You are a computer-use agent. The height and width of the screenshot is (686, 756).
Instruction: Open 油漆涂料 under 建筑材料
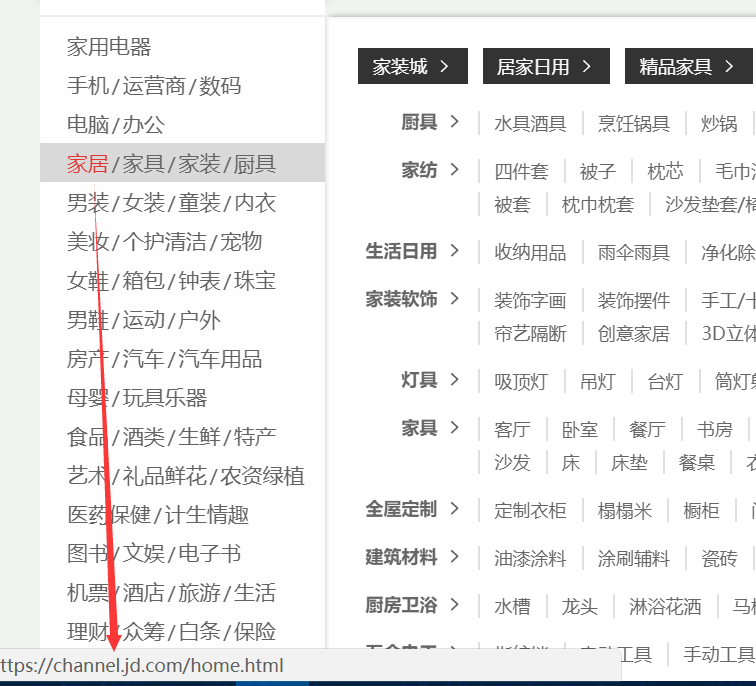pos(530,558)
